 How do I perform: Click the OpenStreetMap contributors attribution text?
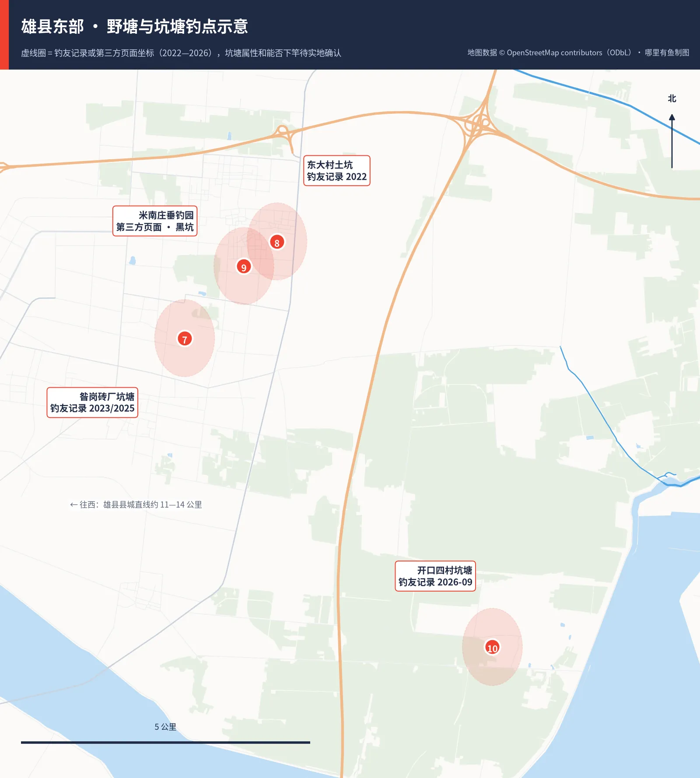tap(578, 53)
